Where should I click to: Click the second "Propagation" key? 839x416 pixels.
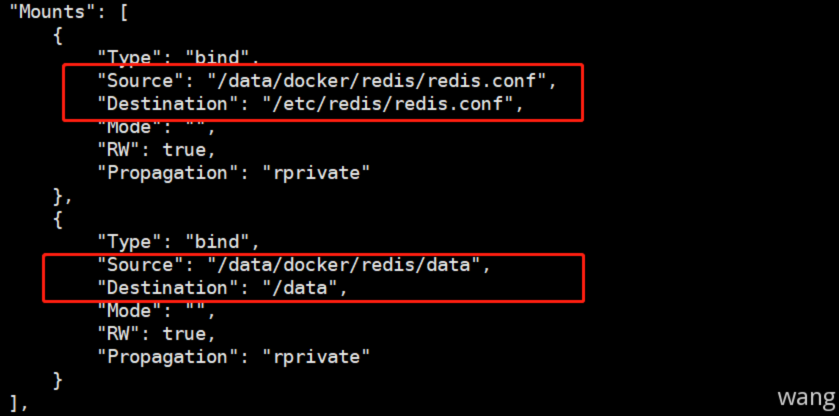pos(170,357)
